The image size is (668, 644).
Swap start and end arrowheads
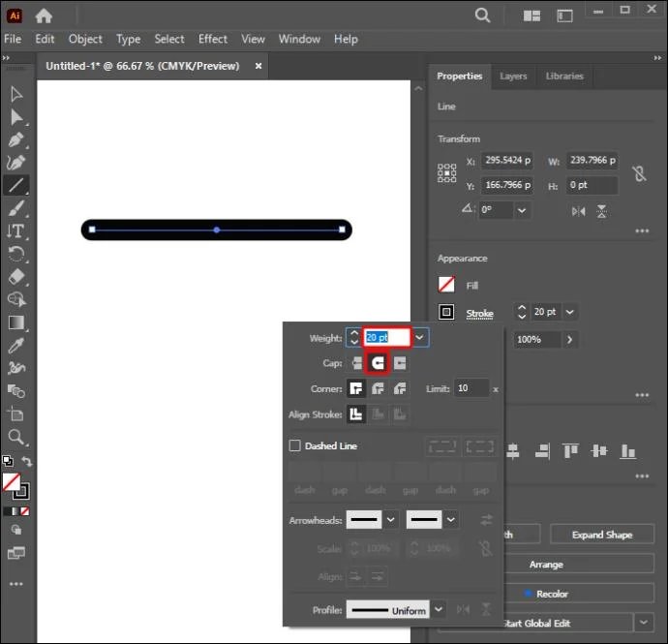[x=486, y=520]
